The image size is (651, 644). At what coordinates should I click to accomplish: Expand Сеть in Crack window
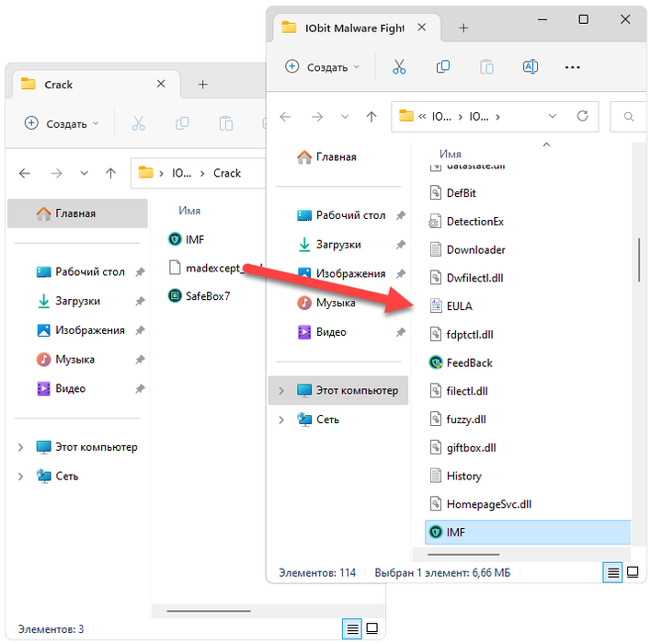coord(20,477)
